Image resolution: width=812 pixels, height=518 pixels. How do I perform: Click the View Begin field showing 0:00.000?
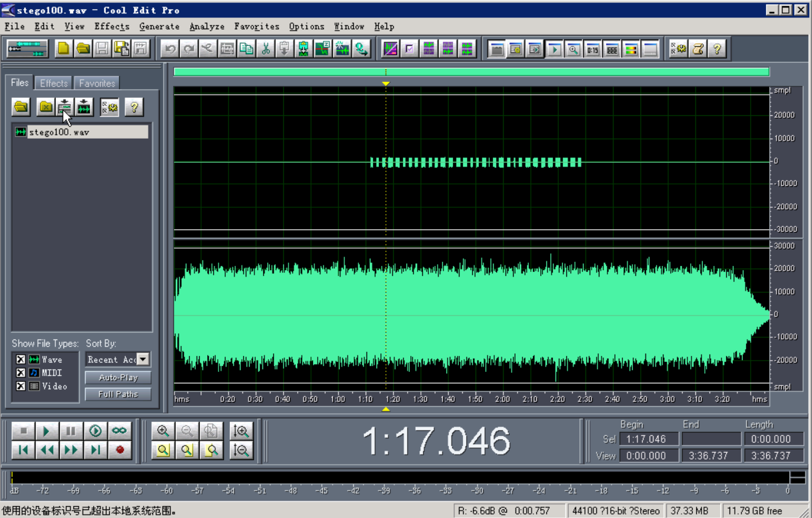click(649, 455)
